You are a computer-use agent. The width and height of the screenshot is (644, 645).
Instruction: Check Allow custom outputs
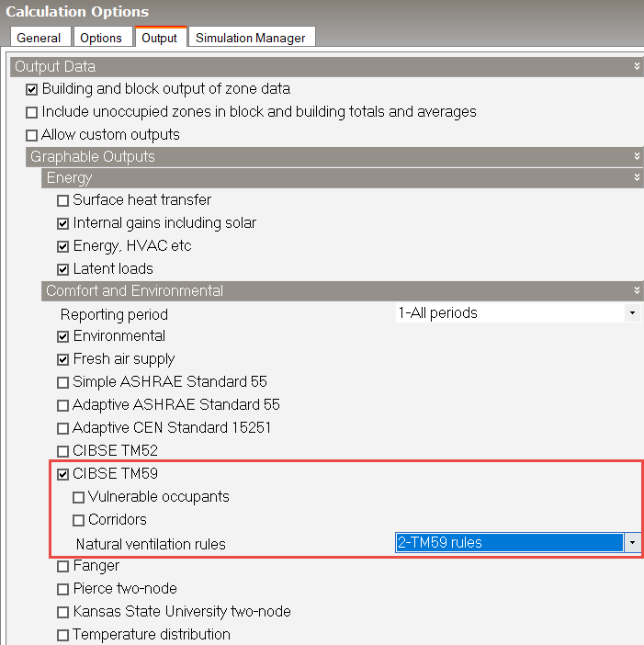[32, 135]
